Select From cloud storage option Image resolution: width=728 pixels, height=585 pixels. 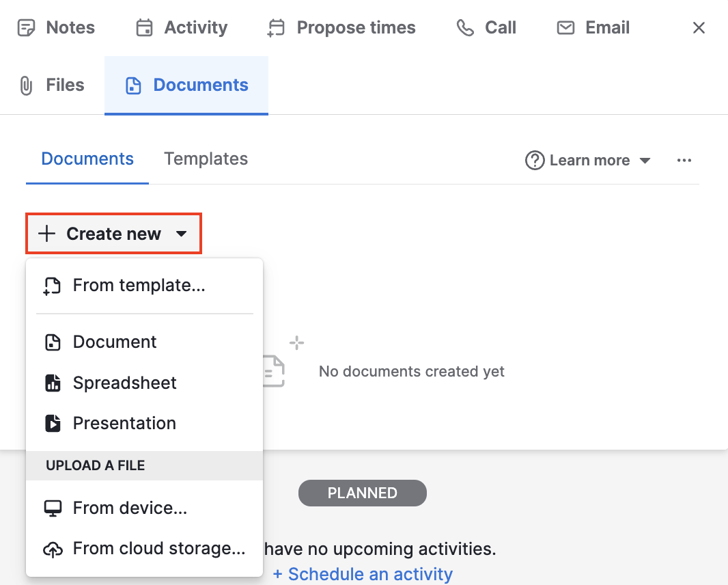tap(158, 548)
